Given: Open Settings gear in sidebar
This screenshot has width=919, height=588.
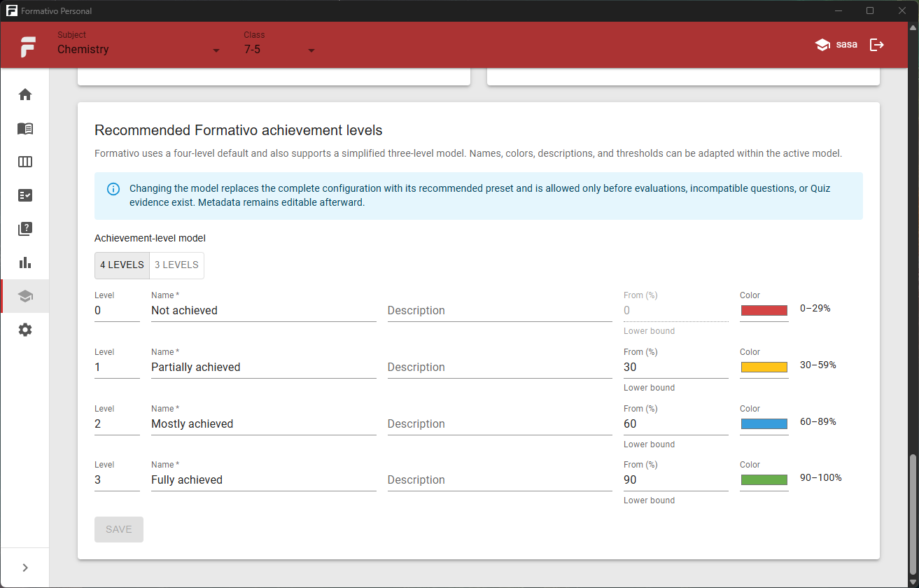Looking at the screenshot, I should [x=25, y=330].
